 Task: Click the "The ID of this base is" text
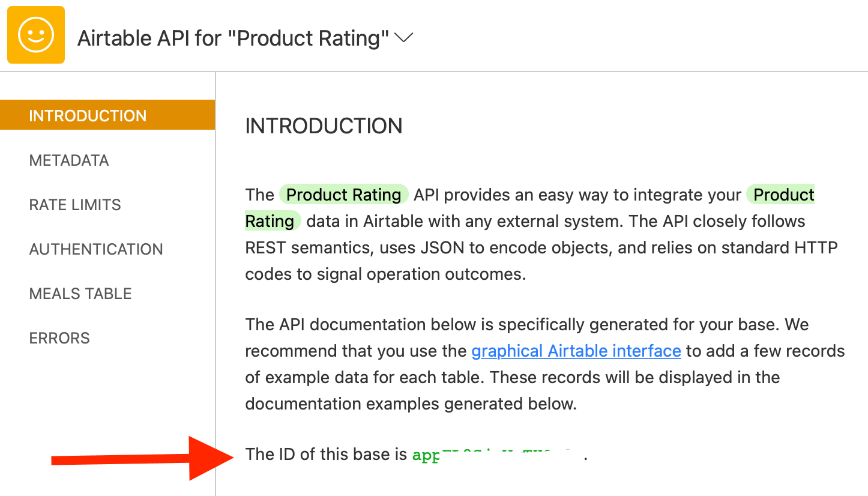click(326, 454)
